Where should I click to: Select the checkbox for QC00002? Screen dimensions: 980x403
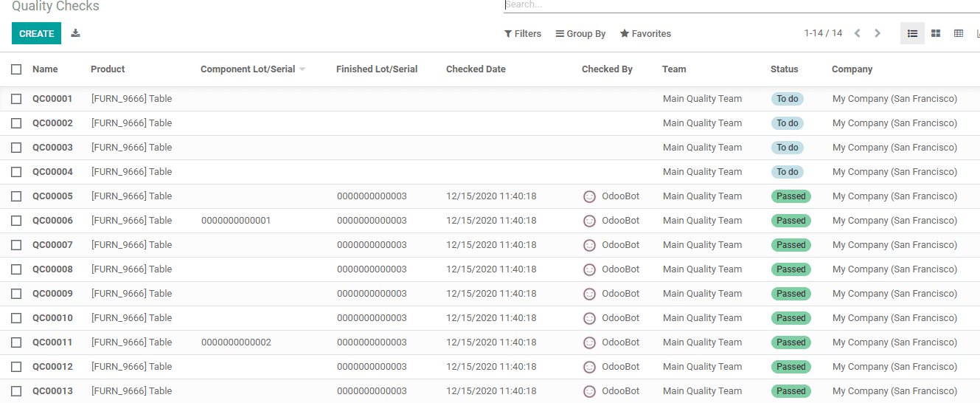pos(16,123)
